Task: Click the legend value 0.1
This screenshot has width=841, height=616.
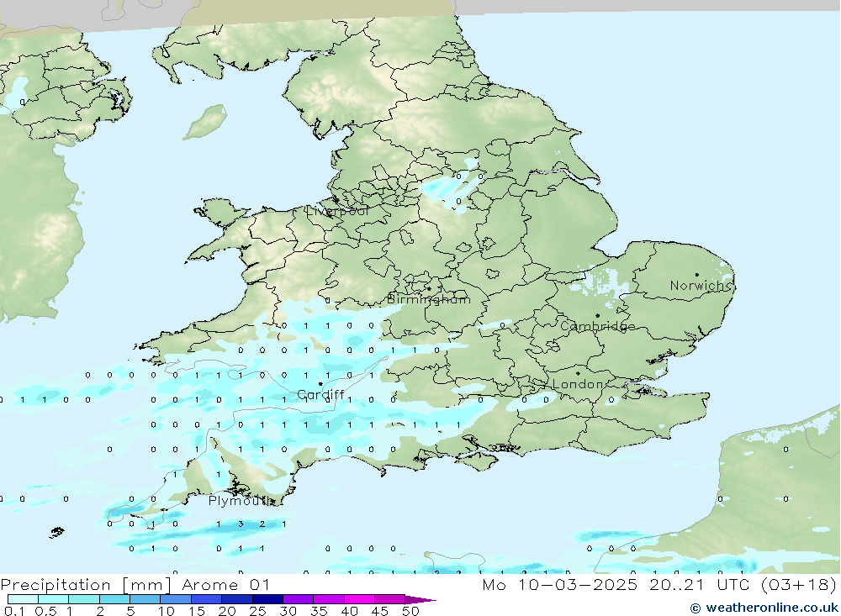Action: (x=14, y=611)
